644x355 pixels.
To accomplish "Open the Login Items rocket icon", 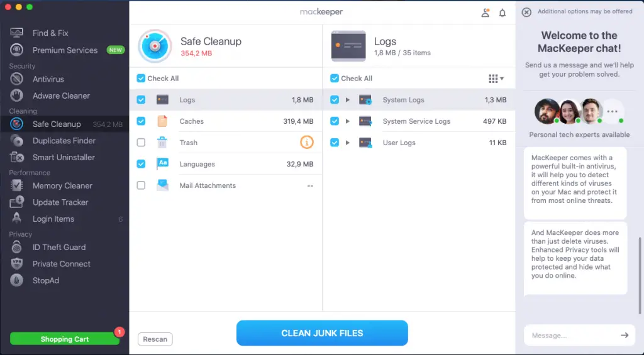I will (x=16, y=218).
